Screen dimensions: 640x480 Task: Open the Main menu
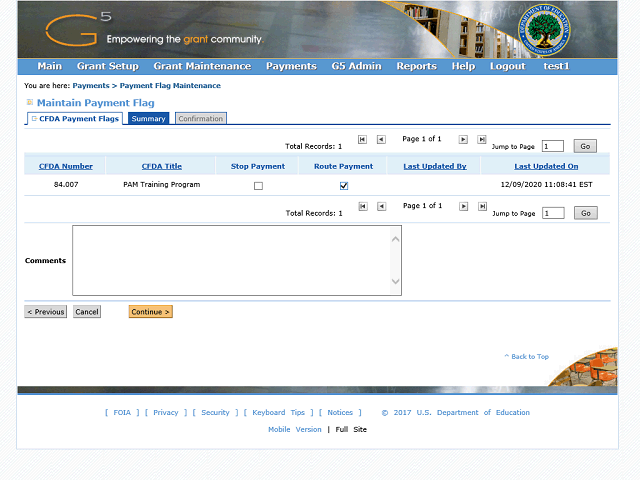tap(50, 66)
